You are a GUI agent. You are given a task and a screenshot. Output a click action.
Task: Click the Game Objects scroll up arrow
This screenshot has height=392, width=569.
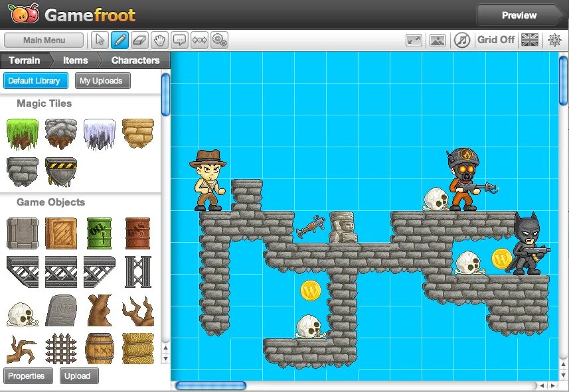click(x=165, y=348)
